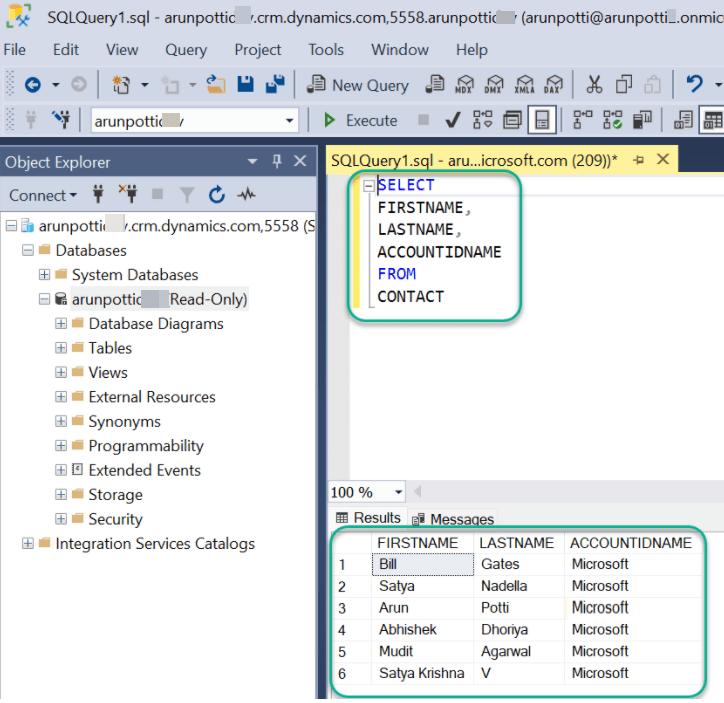Open a new MDX query

465,84
